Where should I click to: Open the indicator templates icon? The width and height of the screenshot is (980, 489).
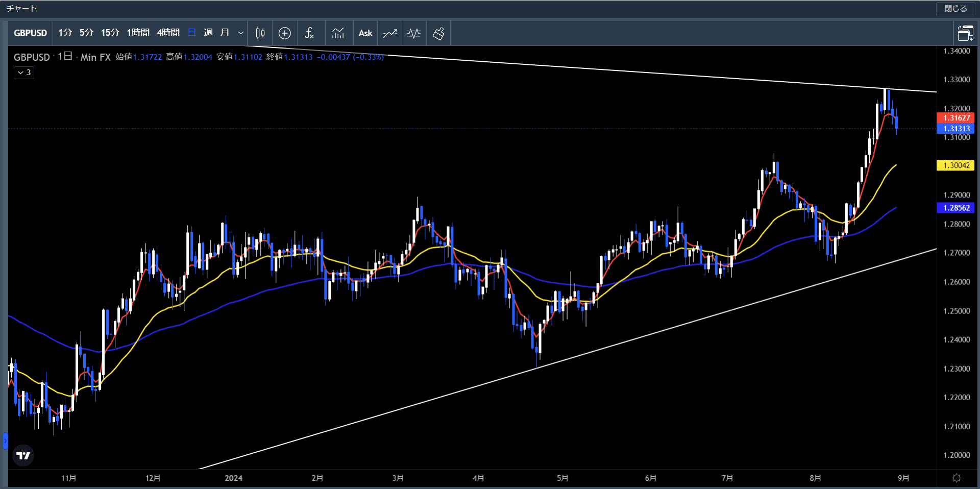[338, 33]
